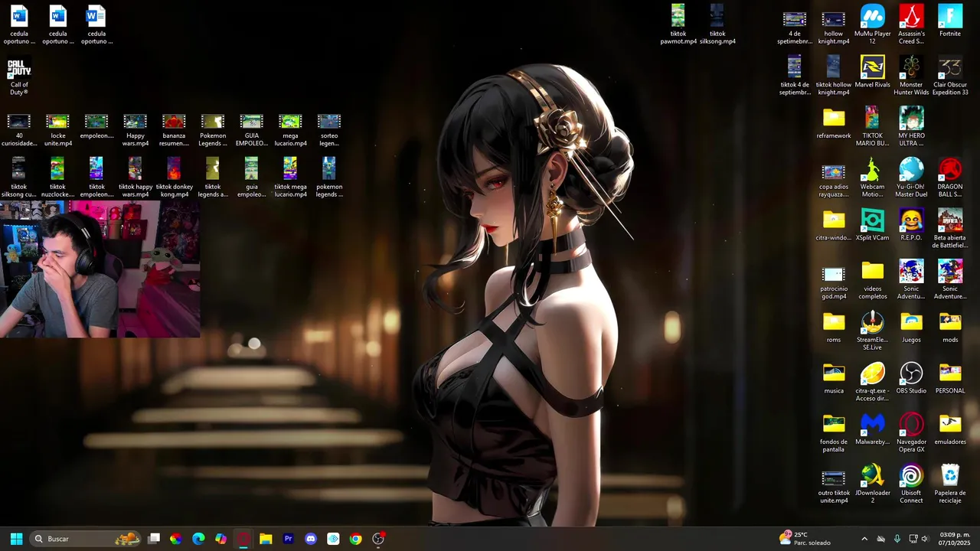This screenshot has width=980, height=551.
Task: Select the Fortnite desktop icon
Action: pyautogui.click(x=950, y=21)
